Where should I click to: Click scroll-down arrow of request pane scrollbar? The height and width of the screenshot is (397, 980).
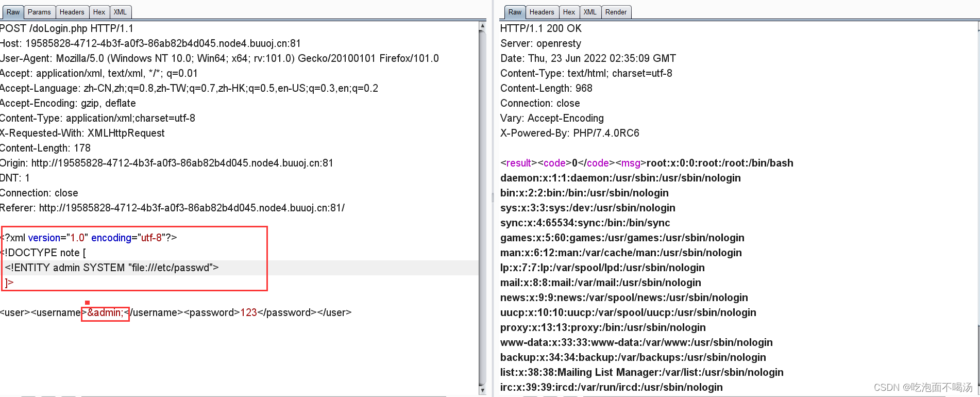[482, 390]
